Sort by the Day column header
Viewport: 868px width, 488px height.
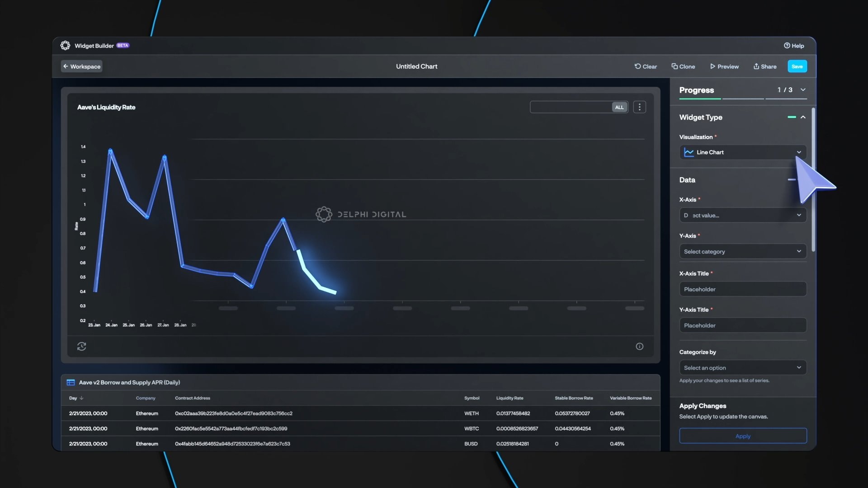pos(76,398)
